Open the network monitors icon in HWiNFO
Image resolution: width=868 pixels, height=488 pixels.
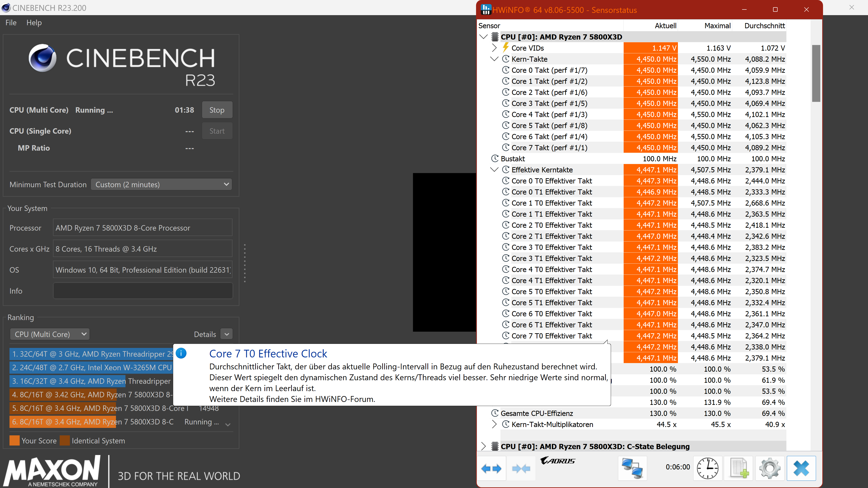(x=632, y=468)
